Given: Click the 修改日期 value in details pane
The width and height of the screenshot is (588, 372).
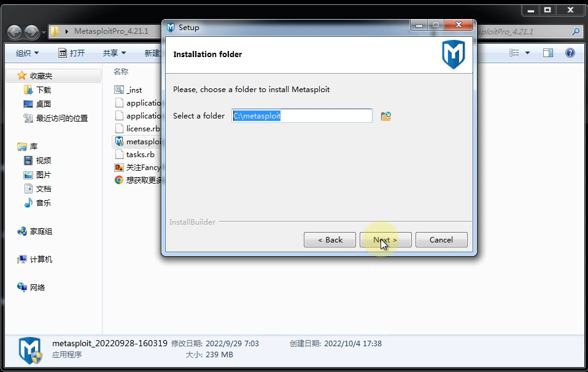Looking at the screenshot, I should 232,344.
